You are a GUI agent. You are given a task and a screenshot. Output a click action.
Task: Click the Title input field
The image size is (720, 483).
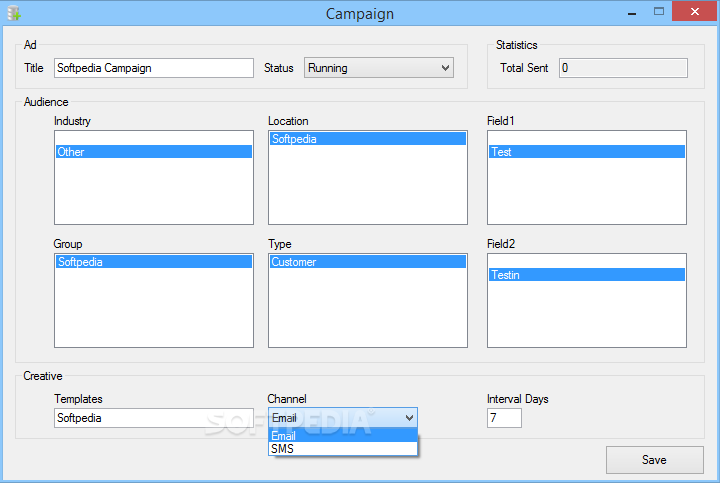point(154,68)
